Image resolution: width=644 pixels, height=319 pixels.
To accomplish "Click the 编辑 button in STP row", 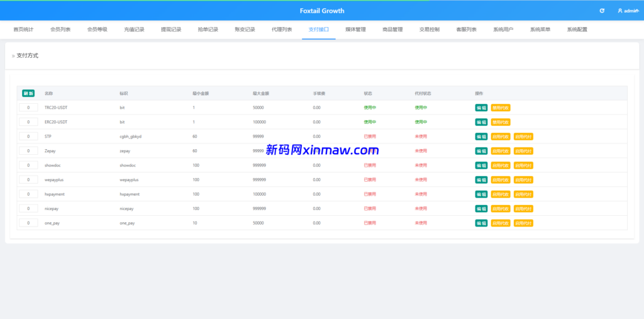I will [x=481, y=137].
